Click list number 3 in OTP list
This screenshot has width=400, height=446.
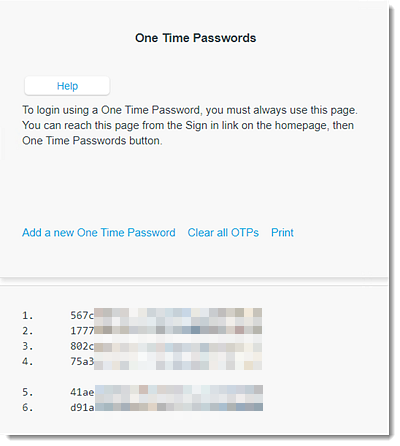tap(28, 346)
